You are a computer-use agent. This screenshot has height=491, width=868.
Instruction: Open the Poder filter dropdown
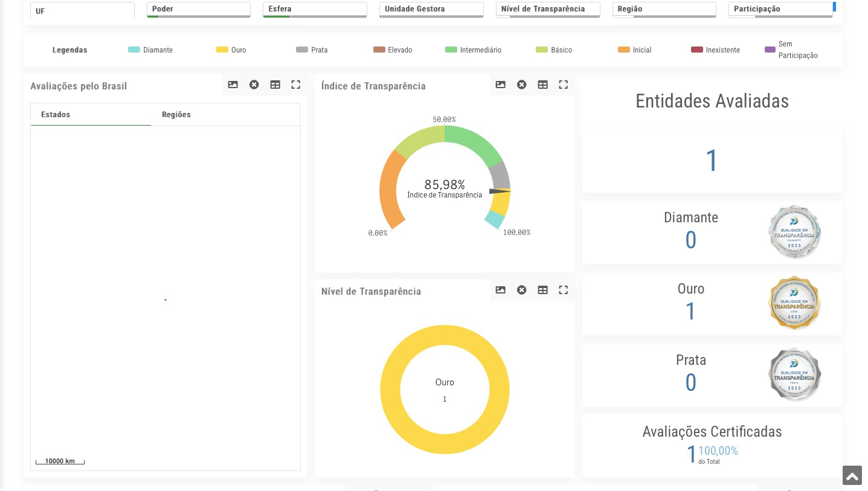click(198, 9)
